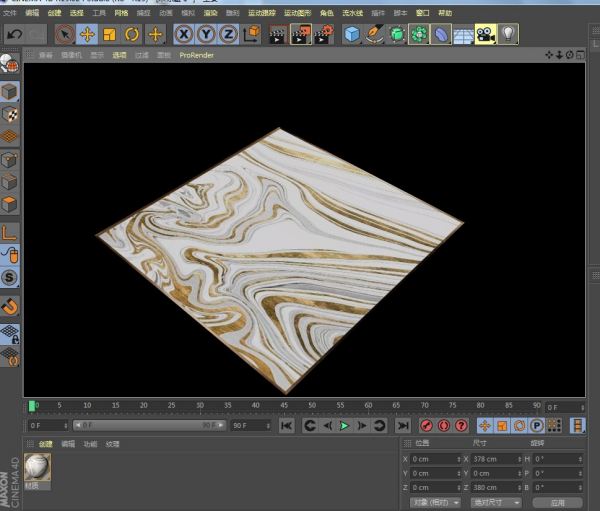Click the Undo arrow icon
Image resolution: width=600 pixels, height=511 pixels.
(x=14, y=34)
